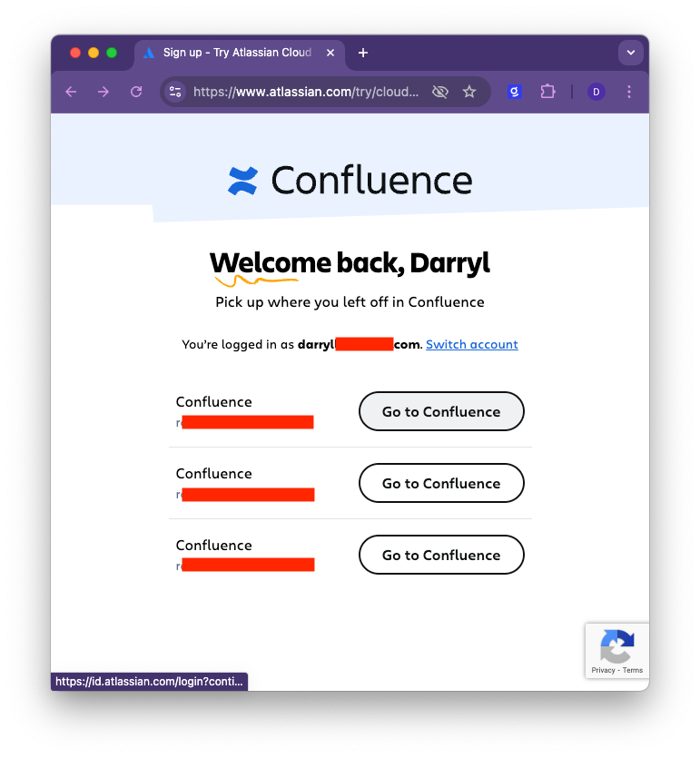The image size is (700, 758).
Task: Open the blue G extension icon
Action: (x=515, y=92)
